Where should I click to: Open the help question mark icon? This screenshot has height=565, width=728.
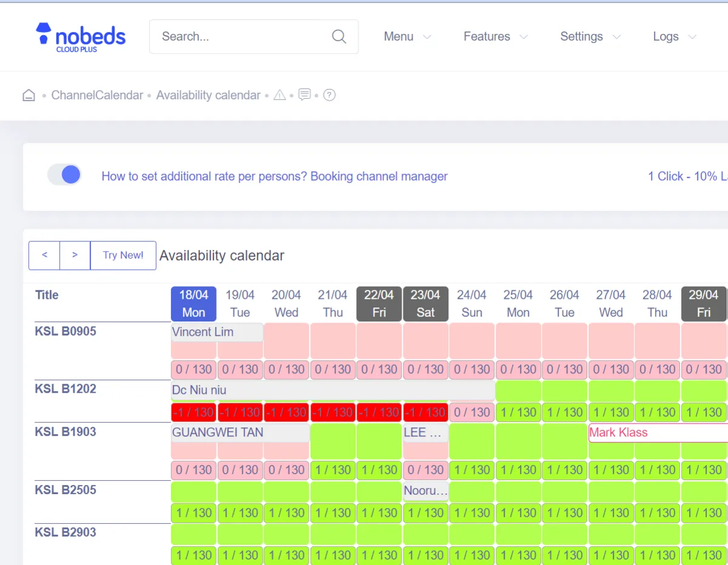pyautogui.click(x=329, y=95)
